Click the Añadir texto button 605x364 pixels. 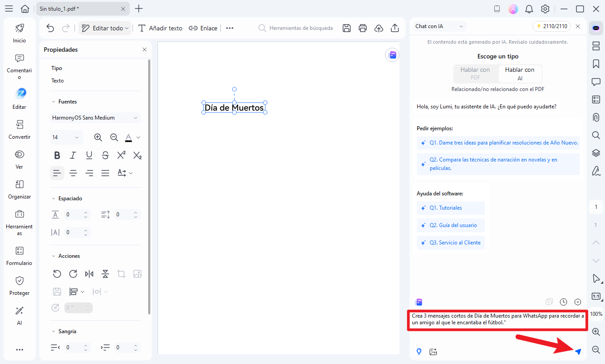click(160, 28)
